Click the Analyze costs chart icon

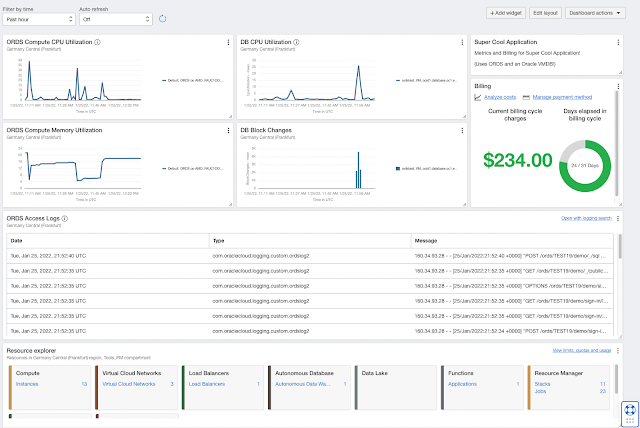click(x=478, y=97)
